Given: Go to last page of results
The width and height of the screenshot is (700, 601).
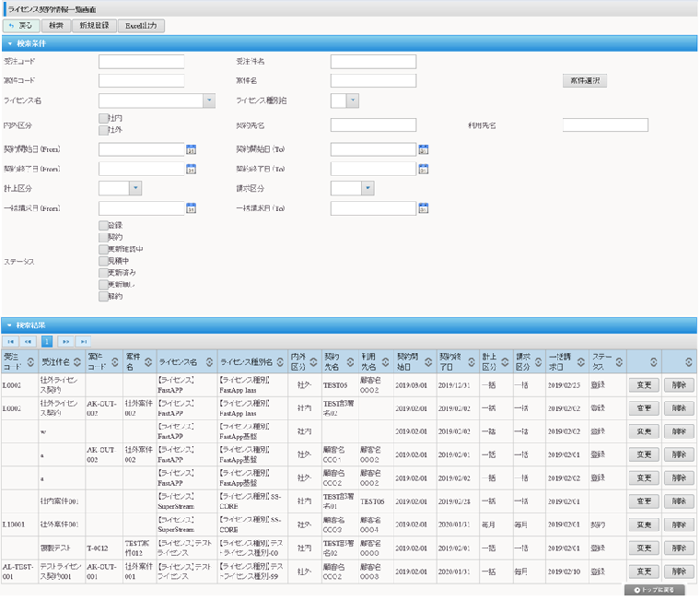Looking at the screenshot, I should pyautogui.click(x=83, y=342).
